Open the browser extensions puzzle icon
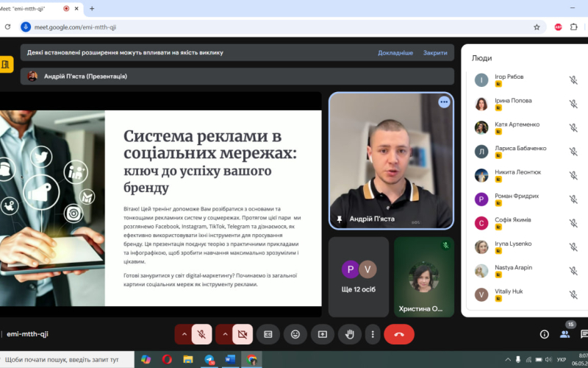Image resolution: width=588 pixels, height=368 pixels. (574, 27)
